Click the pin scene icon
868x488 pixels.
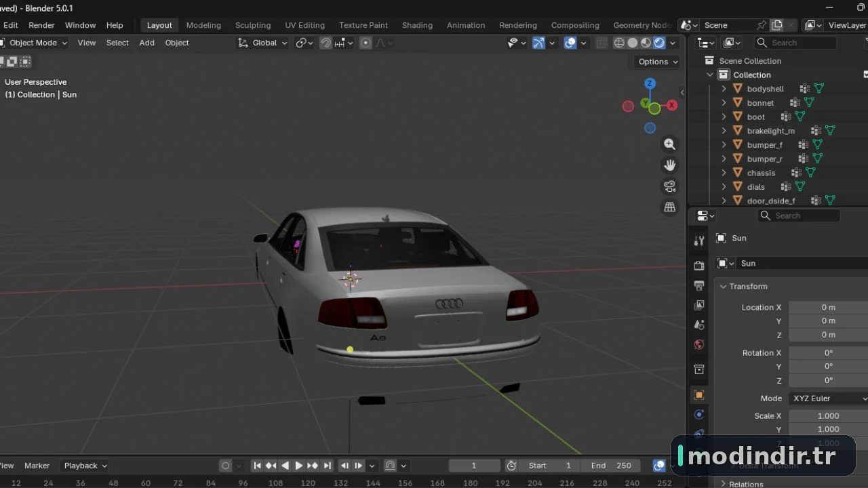(x=762, y=25)
